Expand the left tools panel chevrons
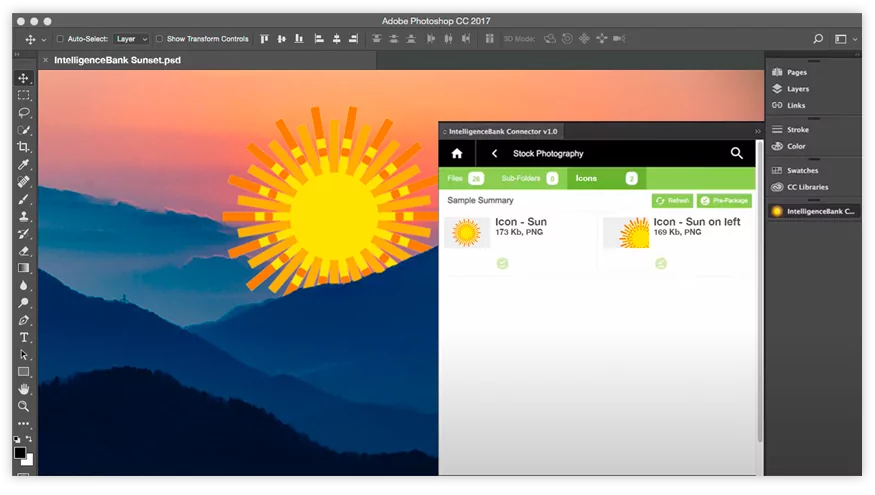 (x=17, y=54)
